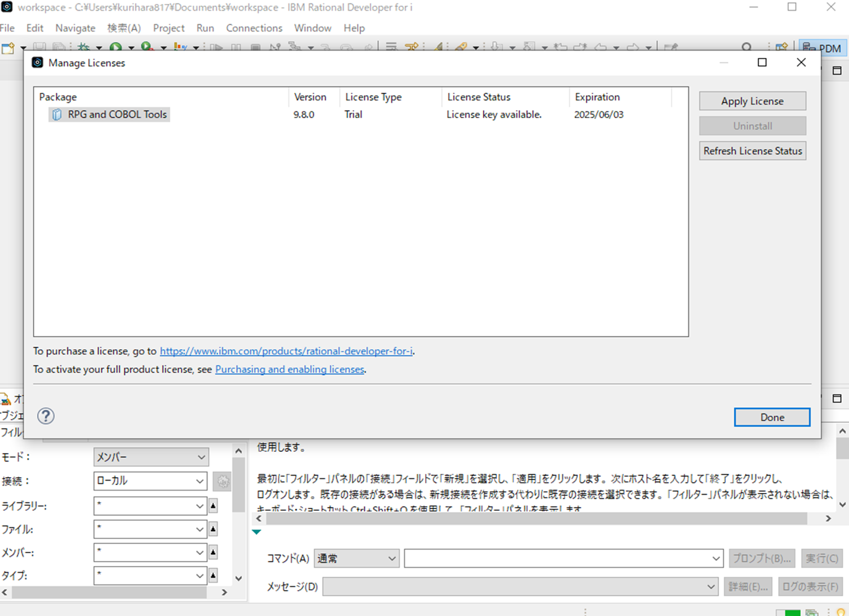Click the filter panel vertical scrollbar thumb
Image resolution: width=849 pixels, height=616 pixels.
238,484
